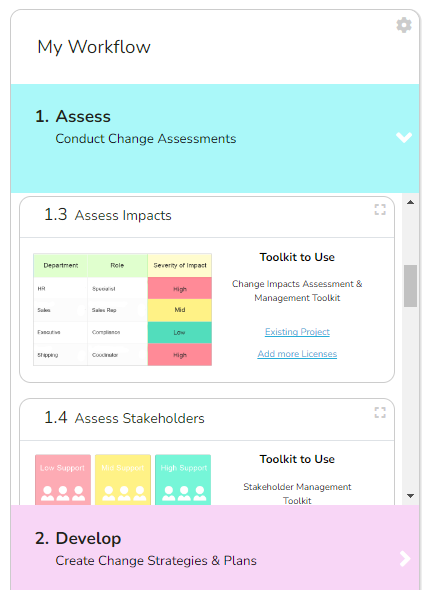The image size is (434, 590).
Task: Click the Stakeholder Management Toolkit name
Action: point(297,494)
